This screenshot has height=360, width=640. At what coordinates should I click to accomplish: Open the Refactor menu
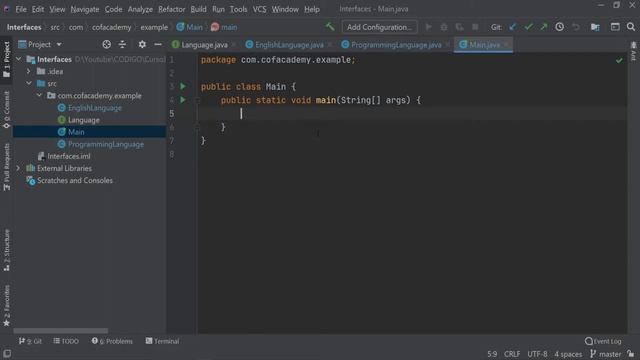tap(171, 9)
